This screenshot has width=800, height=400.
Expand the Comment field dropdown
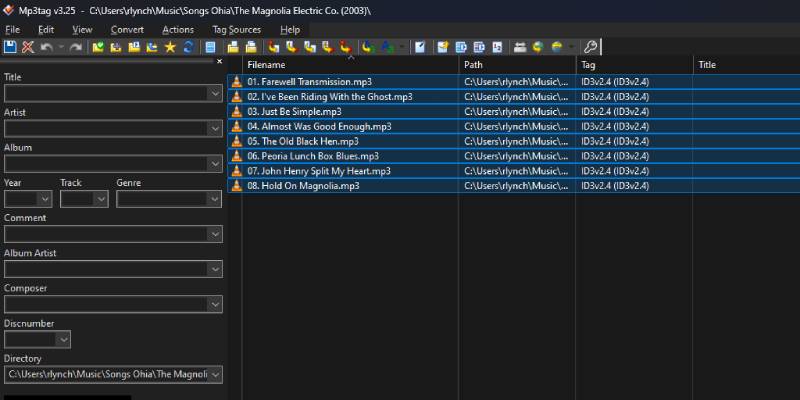point(215,235)
